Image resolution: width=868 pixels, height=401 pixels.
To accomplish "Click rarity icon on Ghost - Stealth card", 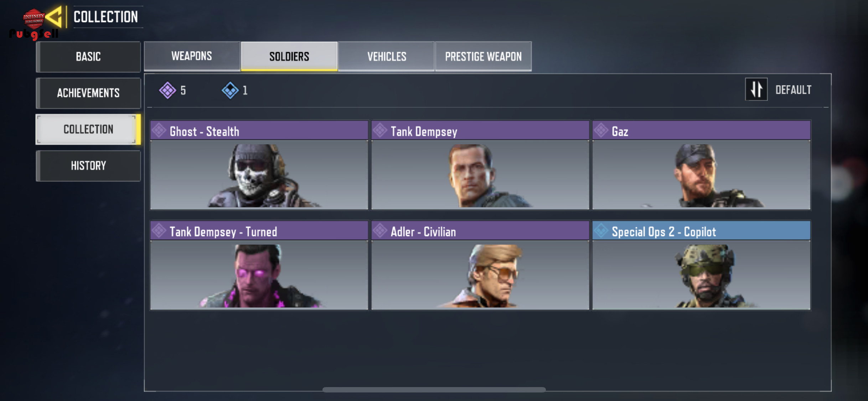I will click(159, 130).
